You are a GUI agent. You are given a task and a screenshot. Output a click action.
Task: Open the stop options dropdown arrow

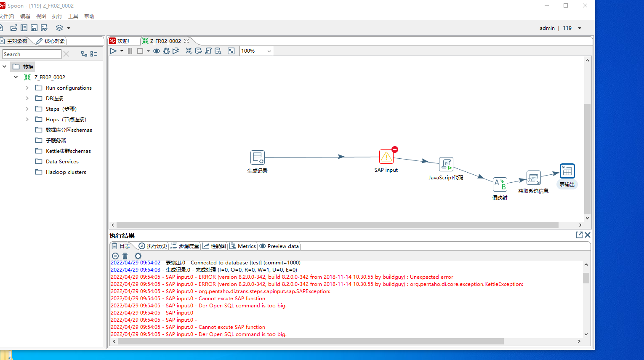148,51
